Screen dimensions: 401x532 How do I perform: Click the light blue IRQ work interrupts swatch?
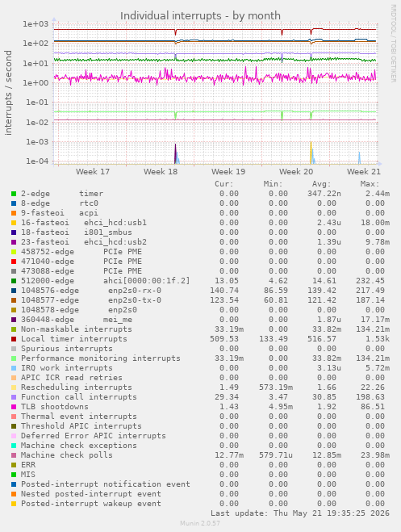pos(14,368)
